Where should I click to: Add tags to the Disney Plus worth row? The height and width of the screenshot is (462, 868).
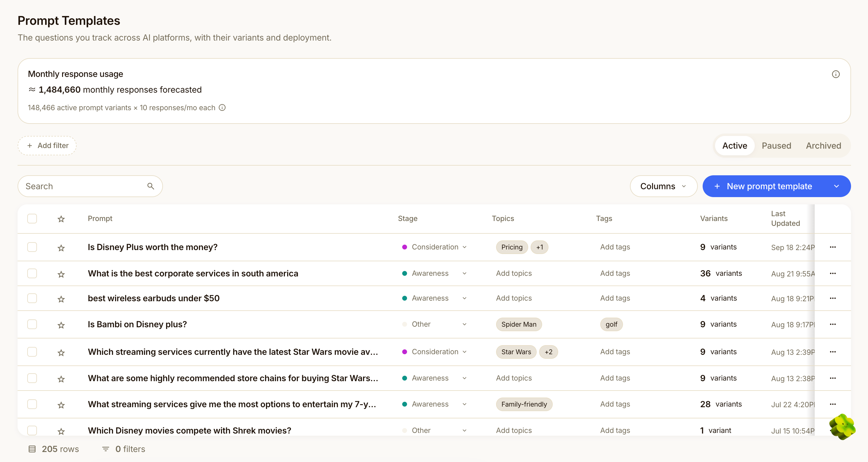[x=615, y=247]
